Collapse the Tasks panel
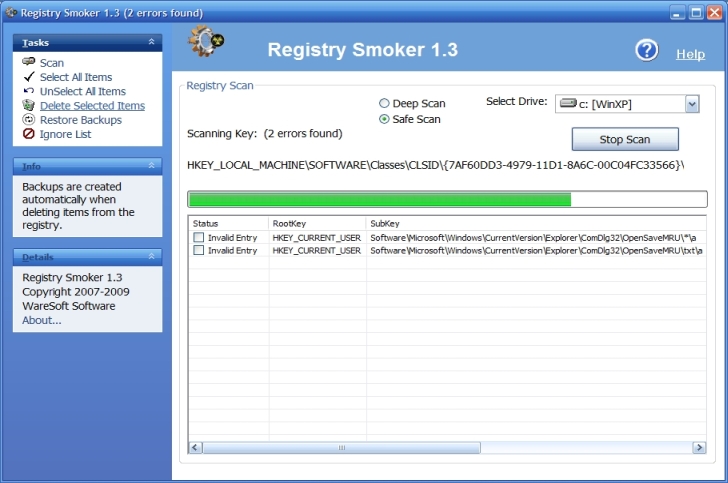Image resolution: width=728 pixels, height=483 pixels. 151,42
